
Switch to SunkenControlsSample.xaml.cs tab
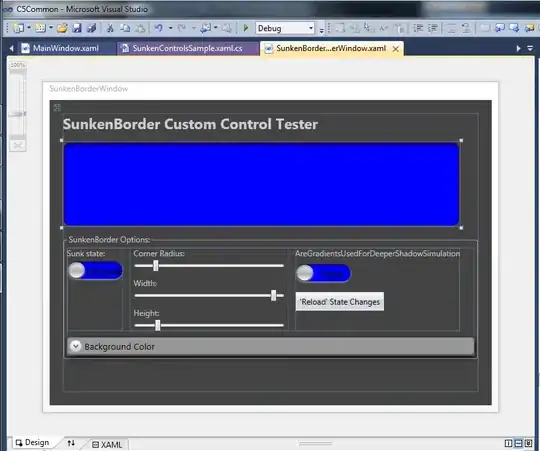click(x=188, y=48)
